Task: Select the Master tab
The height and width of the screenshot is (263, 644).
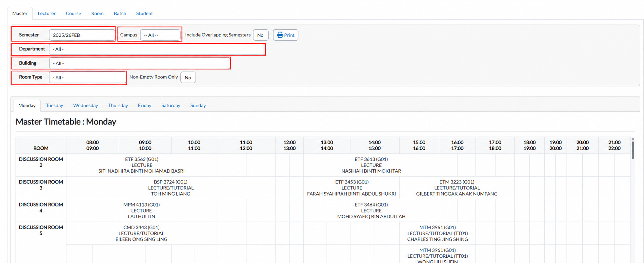Action: [20, 13]
